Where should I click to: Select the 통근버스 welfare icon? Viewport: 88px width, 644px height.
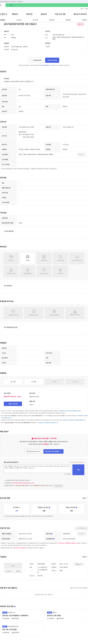click(x=11, y=258)
